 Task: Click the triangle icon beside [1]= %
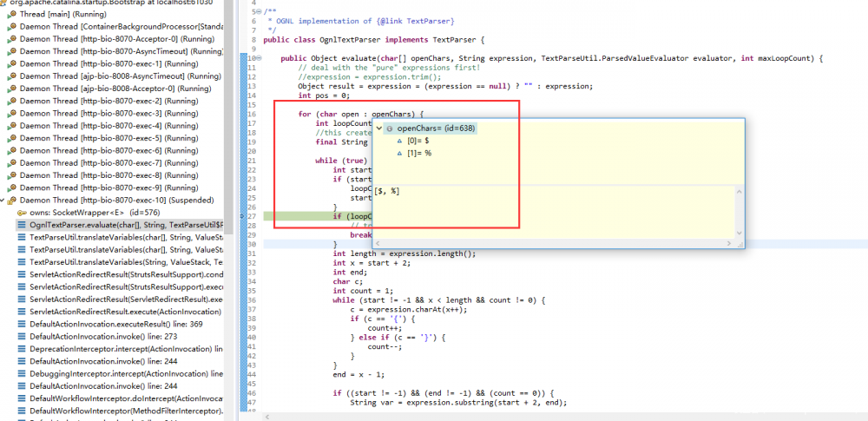tap(399, 153)
